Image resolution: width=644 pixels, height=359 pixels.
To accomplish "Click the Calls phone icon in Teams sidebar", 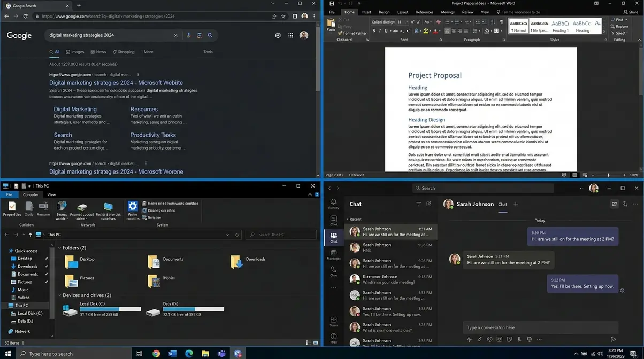I will (334, 271).
